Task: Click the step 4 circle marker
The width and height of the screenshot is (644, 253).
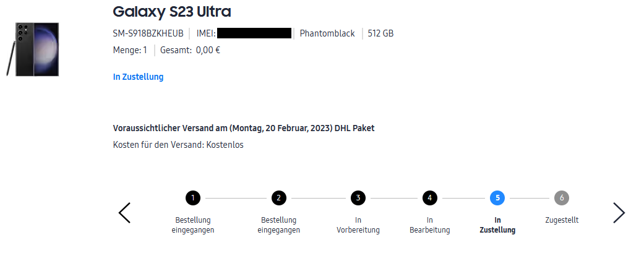Action: tap(429, 198)
